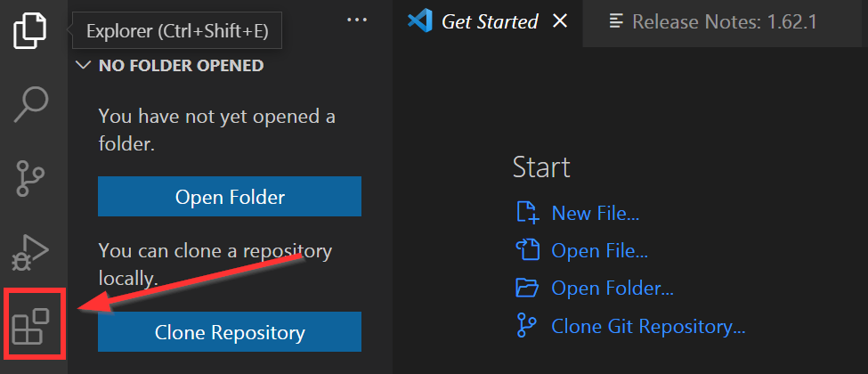
Task: Open the Extensions view icon
Action: tap(30, 326)
